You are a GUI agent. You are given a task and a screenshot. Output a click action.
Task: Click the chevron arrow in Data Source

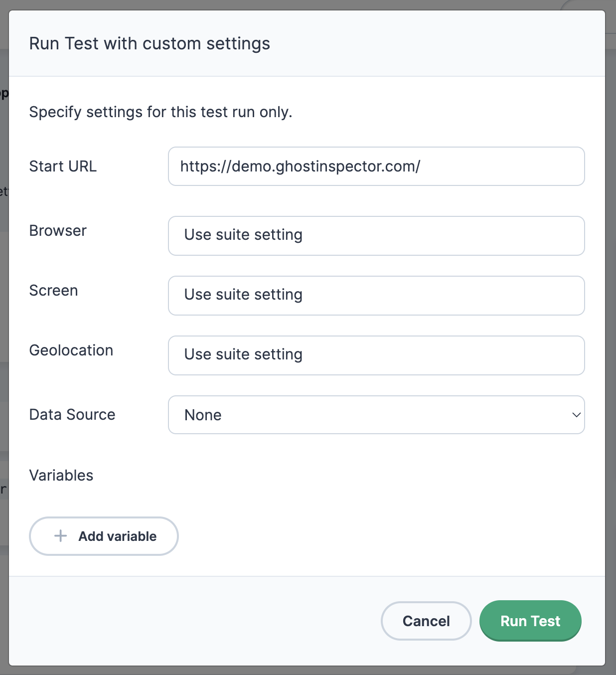(x=576, y=415)
